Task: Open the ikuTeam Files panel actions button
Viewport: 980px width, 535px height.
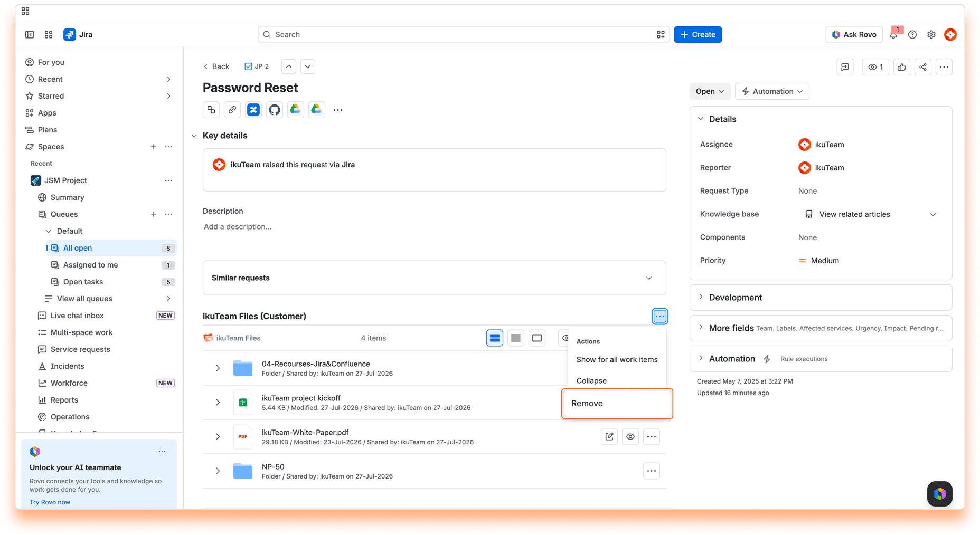Action: point(659,317)
